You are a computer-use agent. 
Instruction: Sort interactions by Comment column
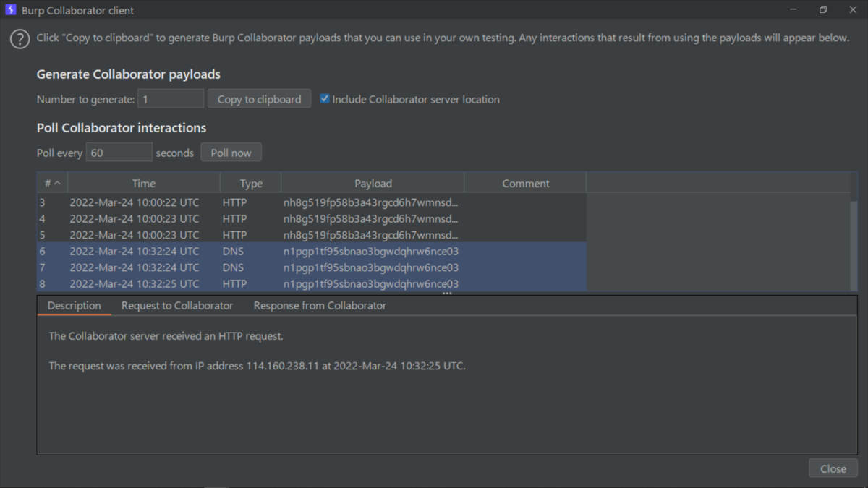(525, 183)
